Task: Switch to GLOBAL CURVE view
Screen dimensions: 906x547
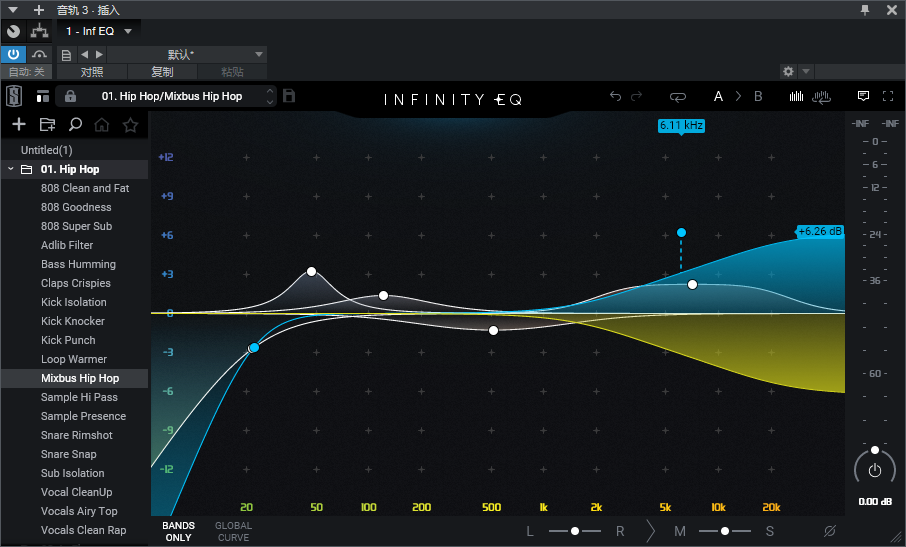Action: [233, 531]
